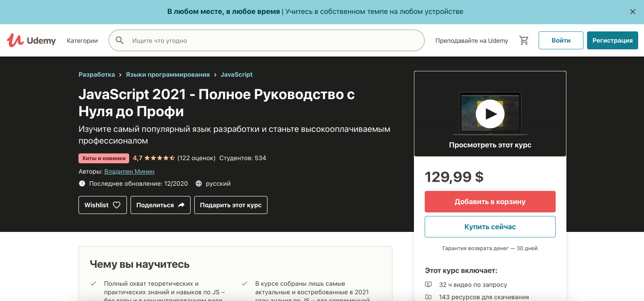Screen dimensions: 644x301
Task: Click 'Студентов: 534' text
Action: (243, 158)
